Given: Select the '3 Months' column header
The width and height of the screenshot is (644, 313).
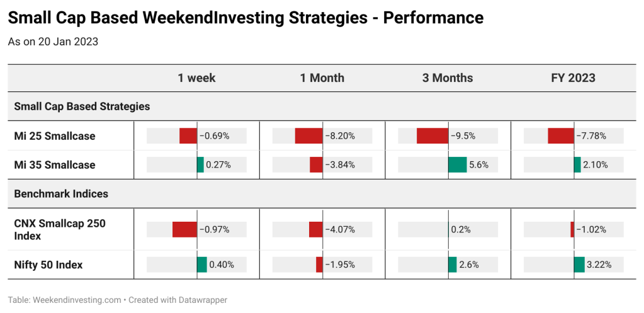Looking at the screenshot, I should tap(448, 78).
